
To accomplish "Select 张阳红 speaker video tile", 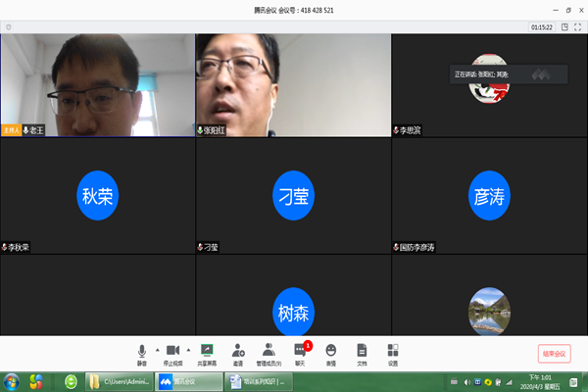I will 293,85.
